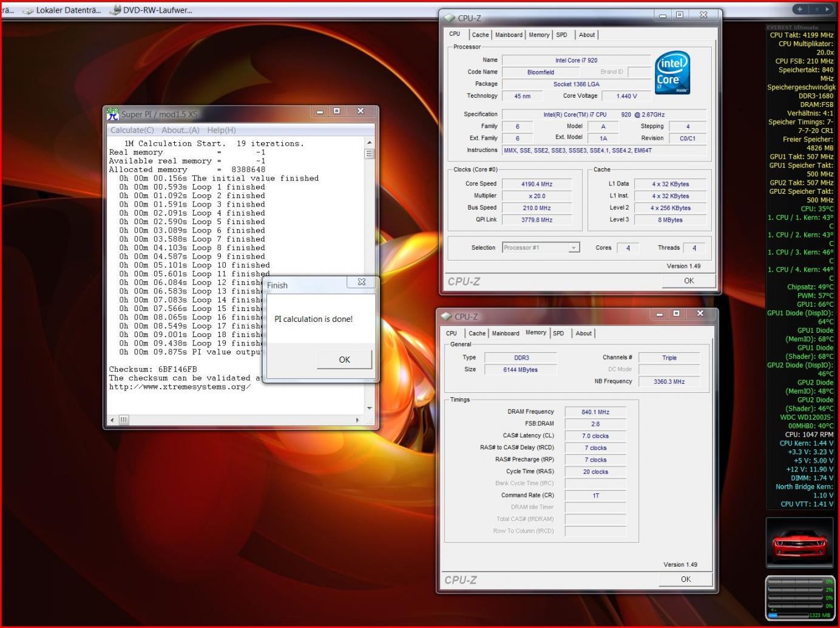Click the plus button on the sidebar control
Screen dimensions: 840x628
point(800,9)
